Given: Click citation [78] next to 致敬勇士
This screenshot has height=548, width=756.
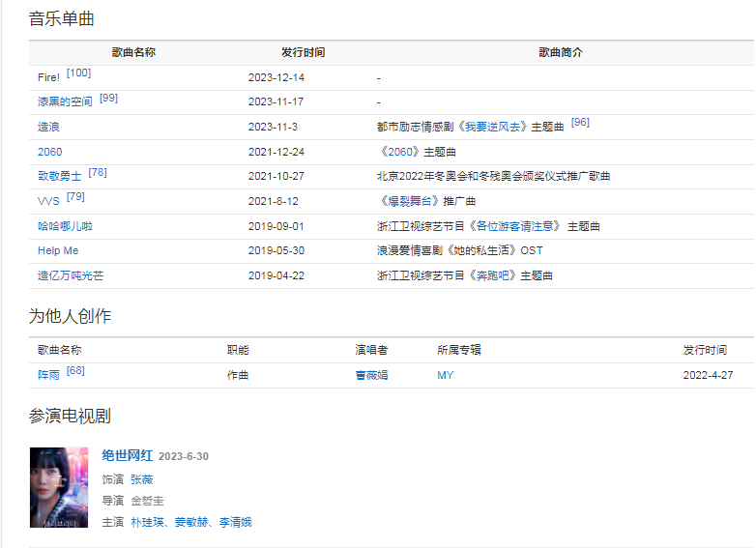Looking at the screenshot, I should (x=98, y=173).
